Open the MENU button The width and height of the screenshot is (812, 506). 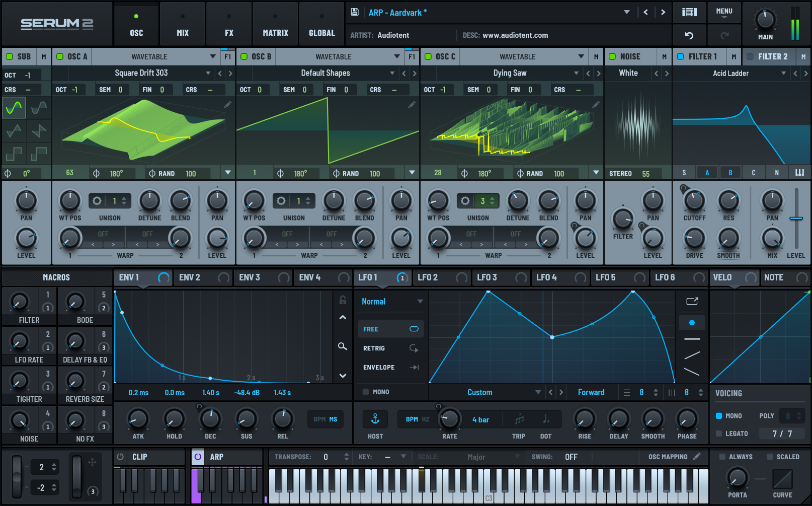(724, 13)
